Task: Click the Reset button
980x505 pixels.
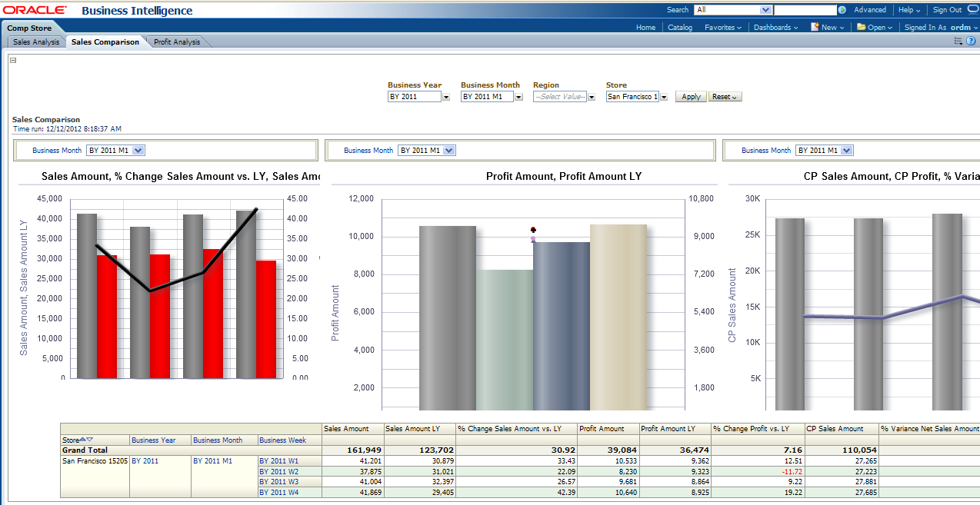Action: point(725,97)
